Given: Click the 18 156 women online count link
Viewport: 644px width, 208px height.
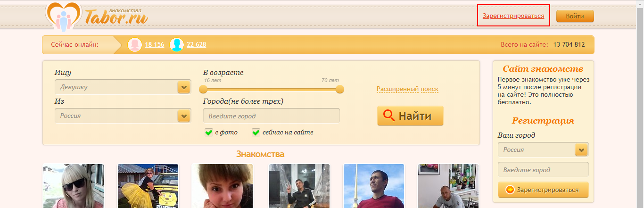Looking at the screenshot, I should pos(154,45).
